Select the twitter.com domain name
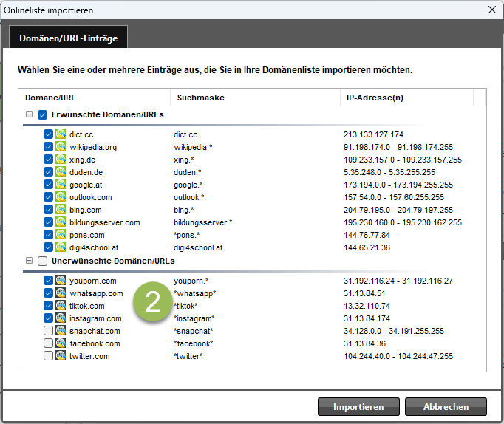The image size is (504, 424). [89, 356]
